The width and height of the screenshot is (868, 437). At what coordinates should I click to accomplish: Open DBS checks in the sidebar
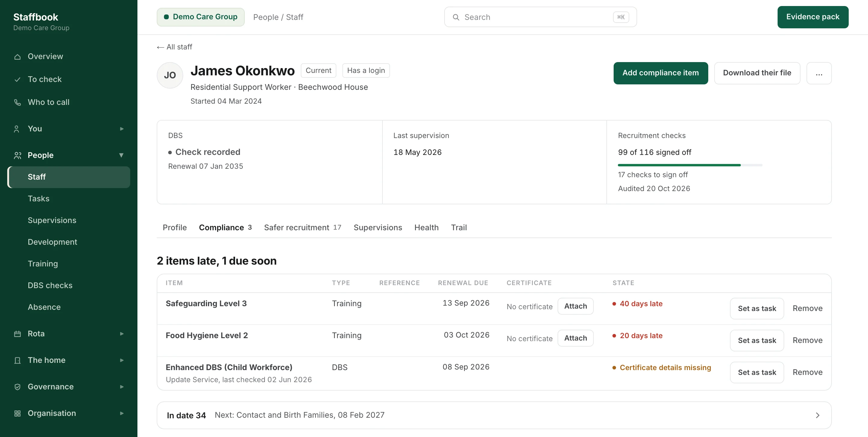coord(50,286)
